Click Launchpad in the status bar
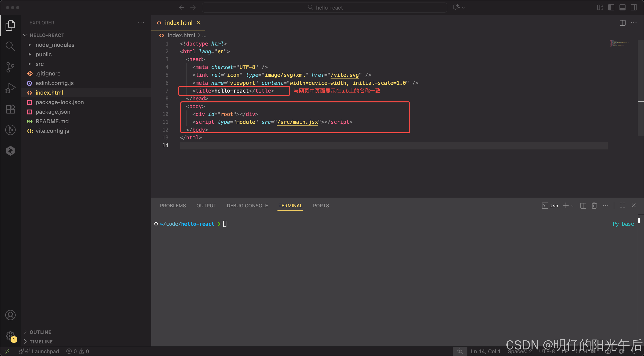This screenshot has width=644, height=356. click(x=45, y=351)
